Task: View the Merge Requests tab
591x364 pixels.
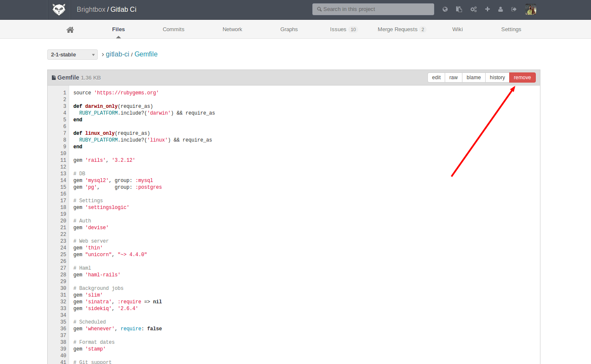Action: (398, 29)
